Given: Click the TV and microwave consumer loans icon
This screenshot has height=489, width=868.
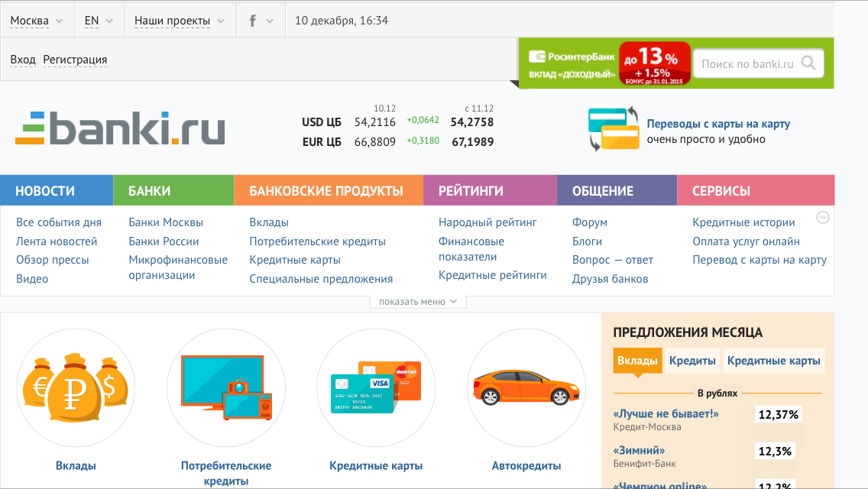Looking at the screenshot, I should coord(226,387).
